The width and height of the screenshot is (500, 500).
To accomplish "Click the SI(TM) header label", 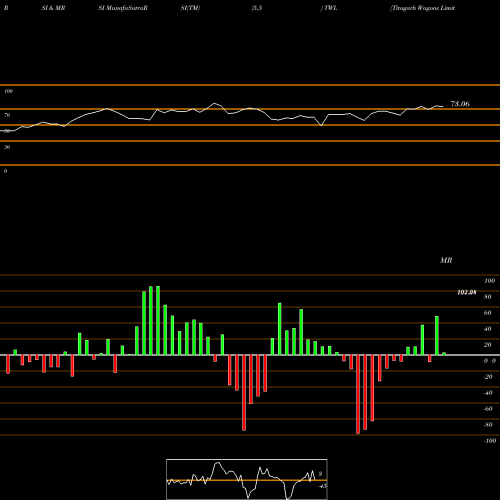I will click(x=190, y=8).
